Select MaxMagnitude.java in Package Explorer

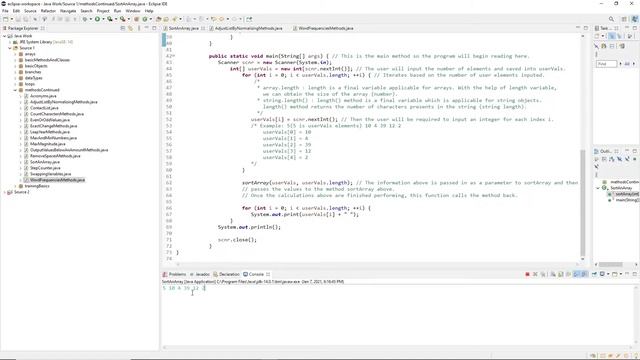48,144
